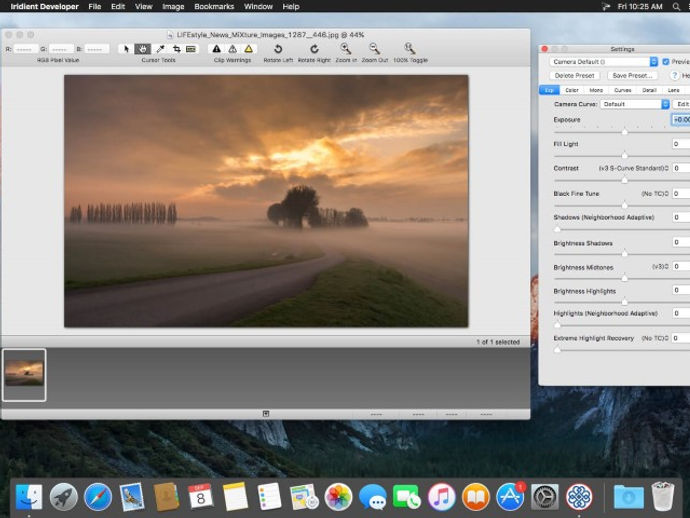Pick the eyedropper cursor tool

pos(160,48)
